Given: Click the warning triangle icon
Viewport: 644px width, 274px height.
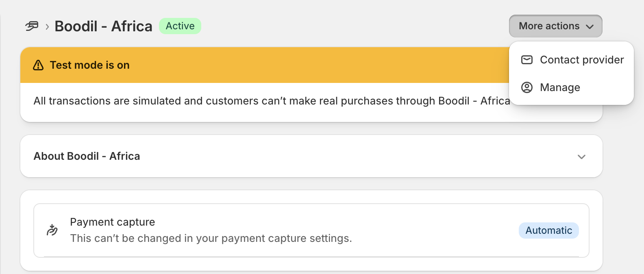Looking at the screenshot, I should (38, 65).
